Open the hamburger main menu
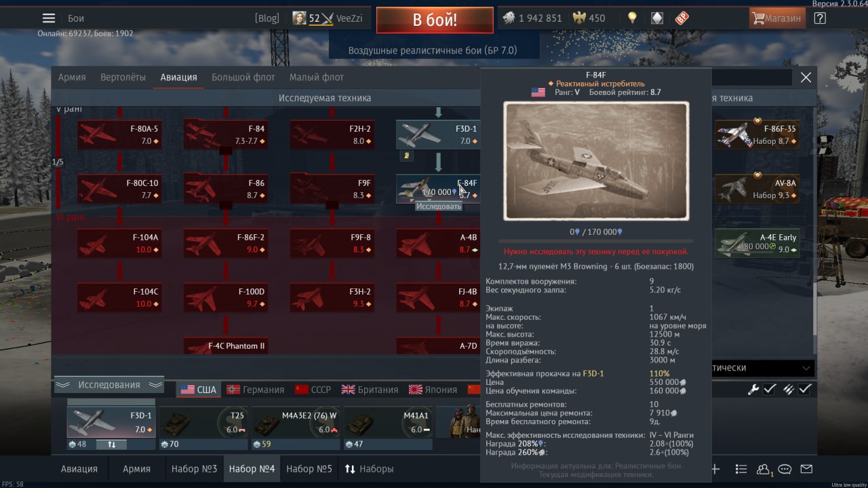The height and width of the screenshot is (488, 868). 49,18
